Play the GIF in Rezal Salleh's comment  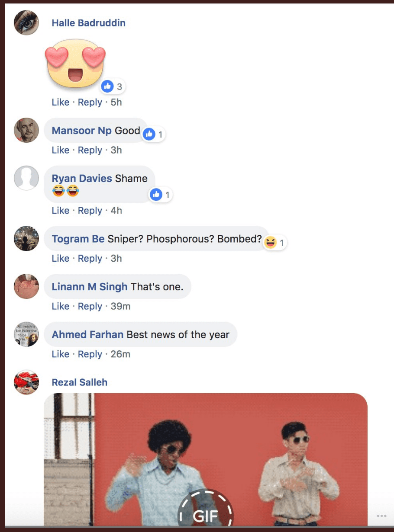coord(205,514)
